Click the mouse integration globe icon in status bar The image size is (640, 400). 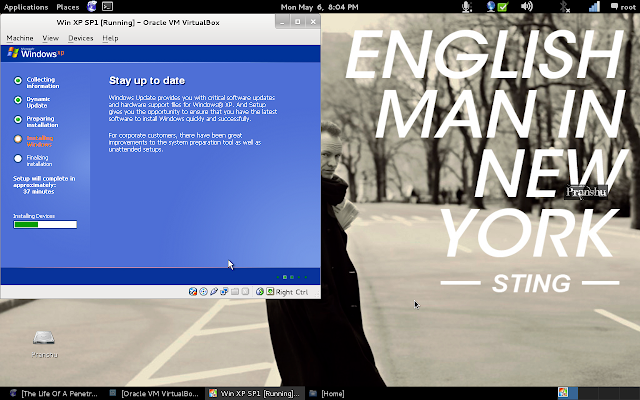(x=260, y=291)
